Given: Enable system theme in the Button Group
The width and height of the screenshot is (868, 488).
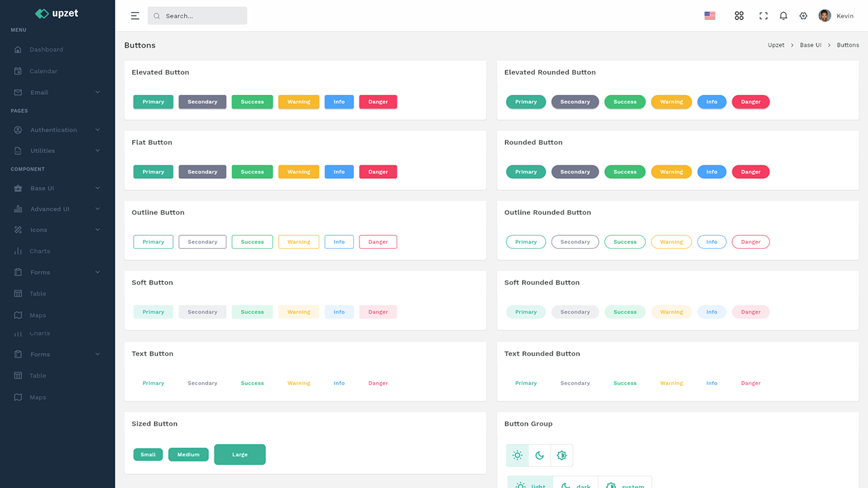Looking at the screenshot, I should pyautogui.click(x=561, y=455).
